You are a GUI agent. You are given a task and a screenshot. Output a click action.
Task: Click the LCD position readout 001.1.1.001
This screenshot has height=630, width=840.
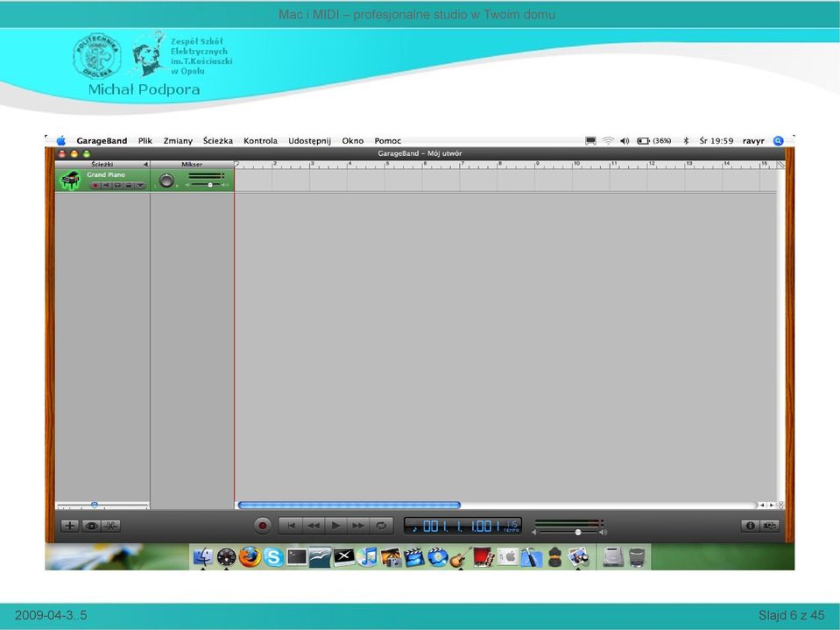pos(462,526)
